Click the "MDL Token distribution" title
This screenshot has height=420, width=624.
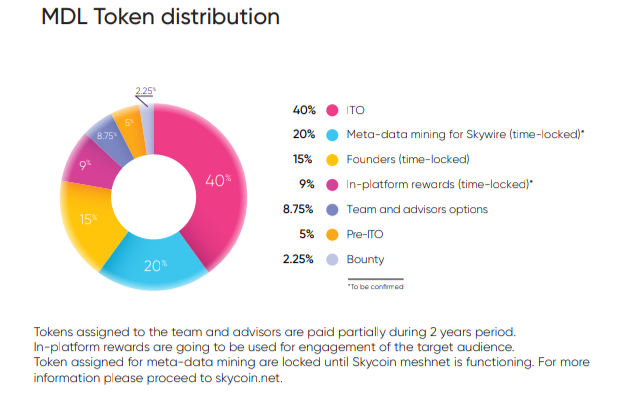click(160, 18)
